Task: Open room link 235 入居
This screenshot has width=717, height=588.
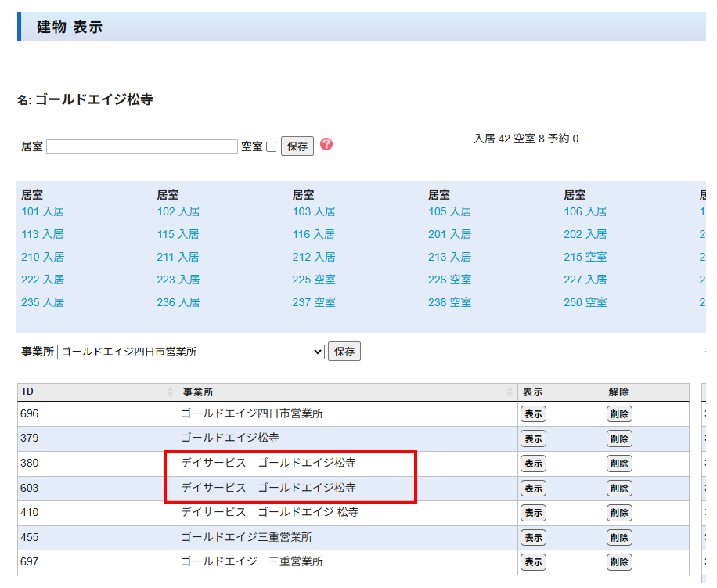Action: (42, 302)
